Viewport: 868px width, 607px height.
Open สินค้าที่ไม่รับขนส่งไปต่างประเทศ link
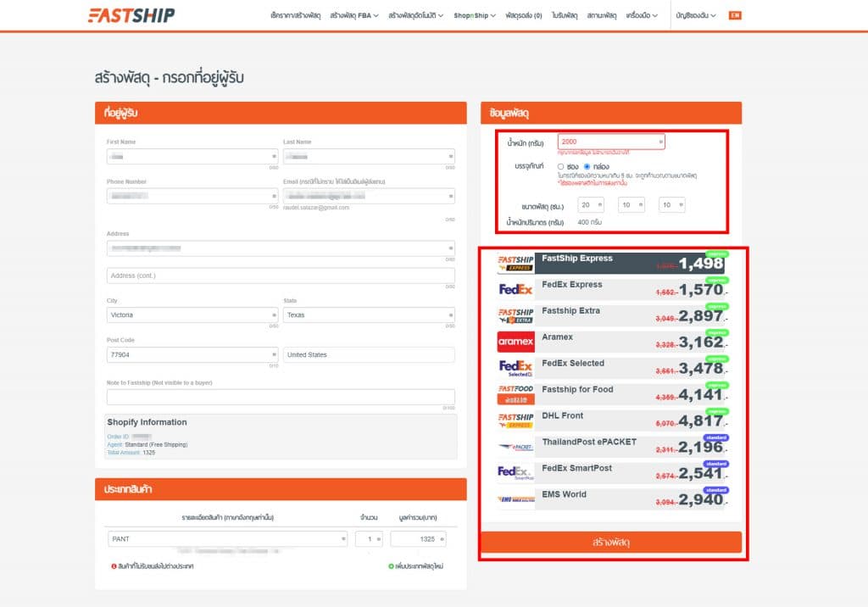pyautogui.click(x=156, y=566)
